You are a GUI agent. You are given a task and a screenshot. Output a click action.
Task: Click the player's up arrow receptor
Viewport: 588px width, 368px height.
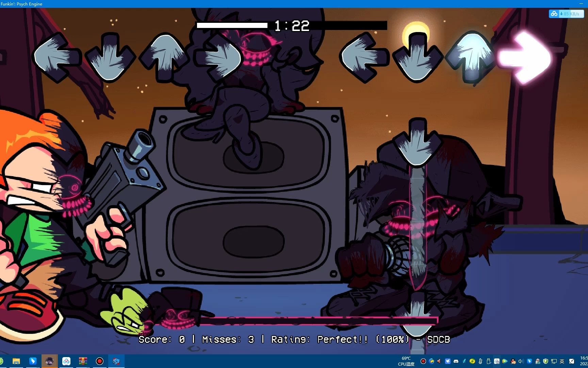472,57
